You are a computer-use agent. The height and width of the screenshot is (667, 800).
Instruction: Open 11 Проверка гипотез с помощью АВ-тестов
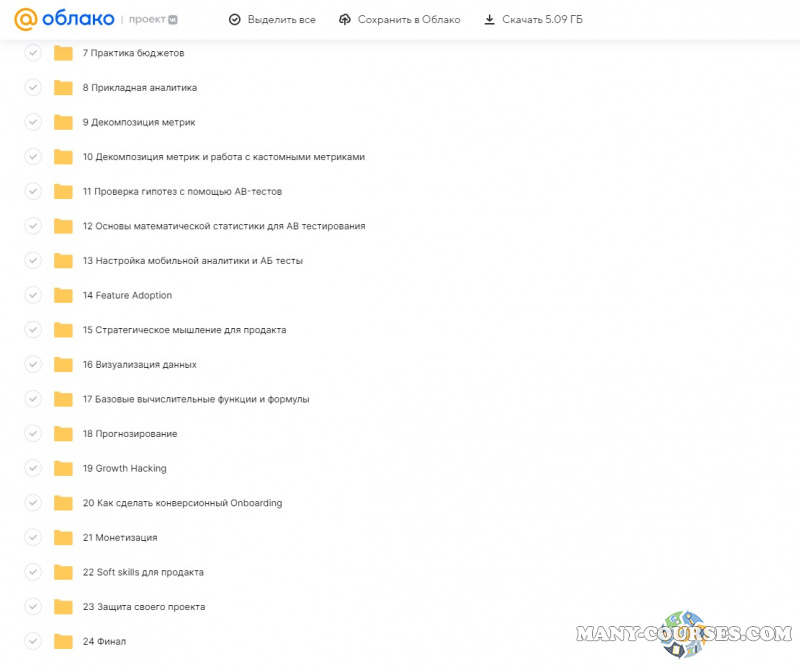click(182, 192)
